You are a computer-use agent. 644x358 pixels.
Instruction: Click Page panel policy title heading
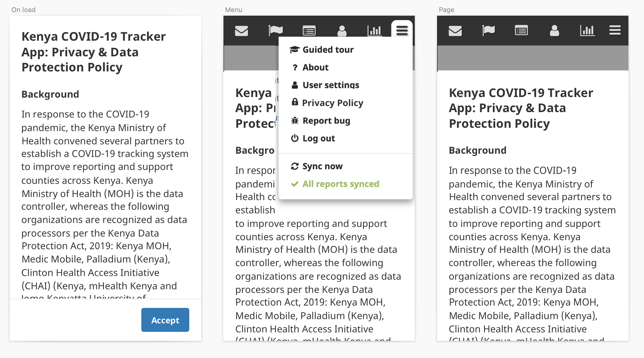(x=521, y=108)
